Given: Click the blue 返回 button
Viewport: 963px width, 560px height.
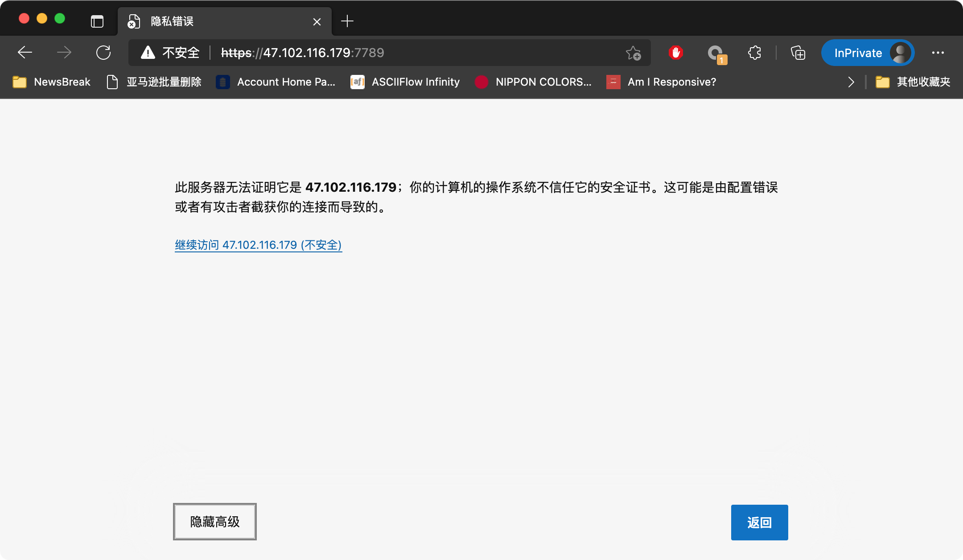Looking at the screenshot, I should tap(760, 522).
